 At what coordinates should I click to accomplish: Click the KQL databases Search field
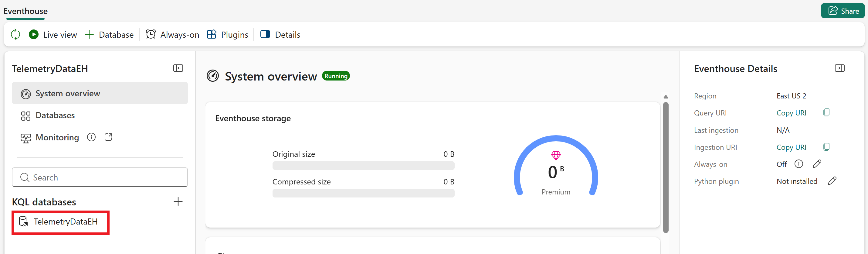[x=100, y=177]
